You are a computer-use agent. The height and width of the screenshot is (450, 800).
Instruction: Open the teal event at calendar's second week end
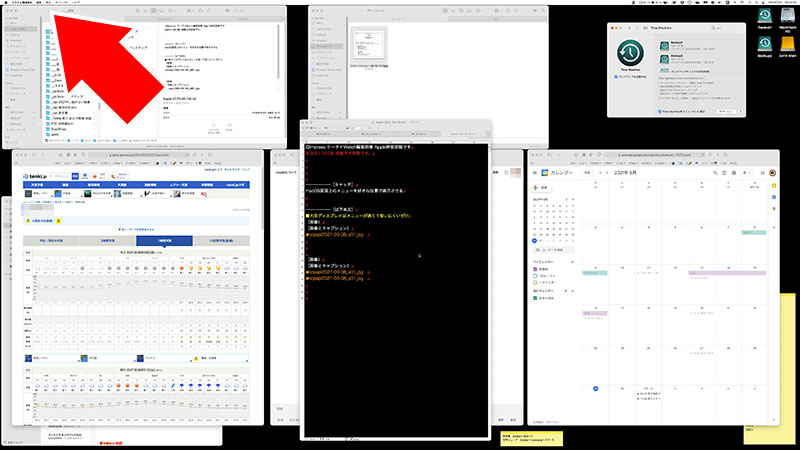point(754,233)
